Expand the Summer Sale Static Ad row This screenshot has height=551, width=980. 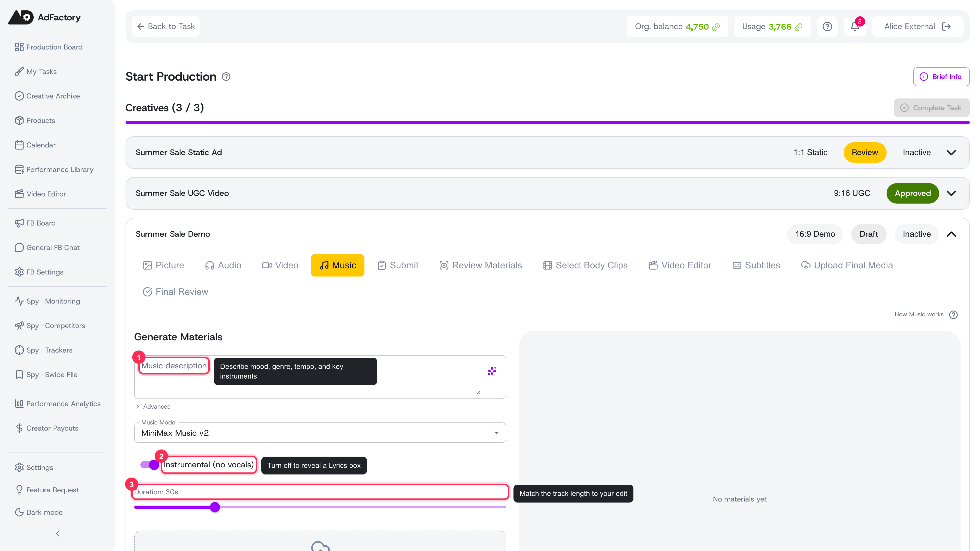[951, 153]
